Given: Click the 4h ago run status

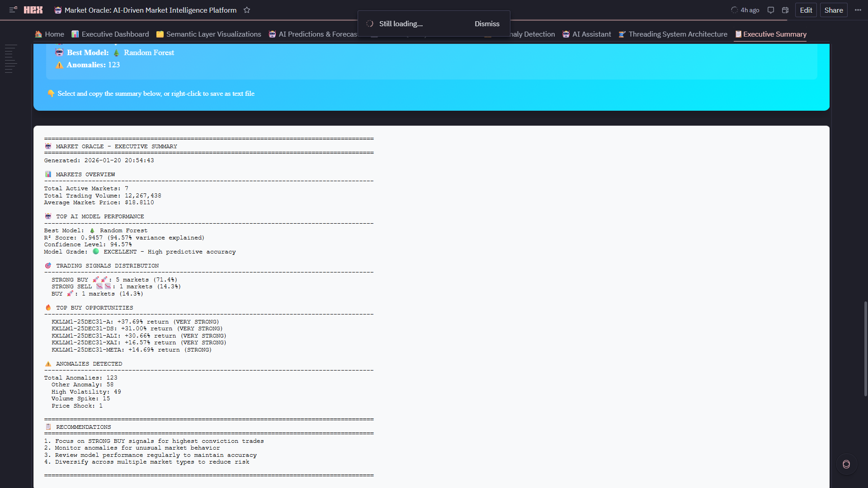Looking at the screenshot, I should click(745, 10).
